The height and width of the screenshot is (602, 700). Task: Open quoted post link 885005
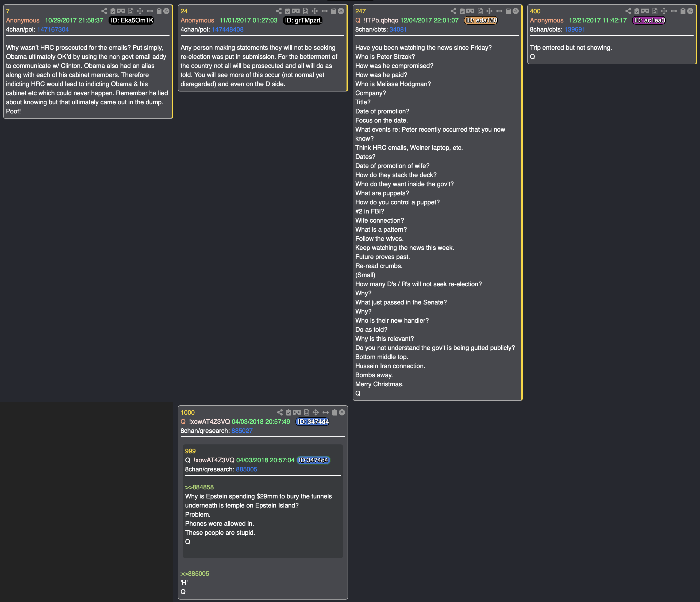246,469
